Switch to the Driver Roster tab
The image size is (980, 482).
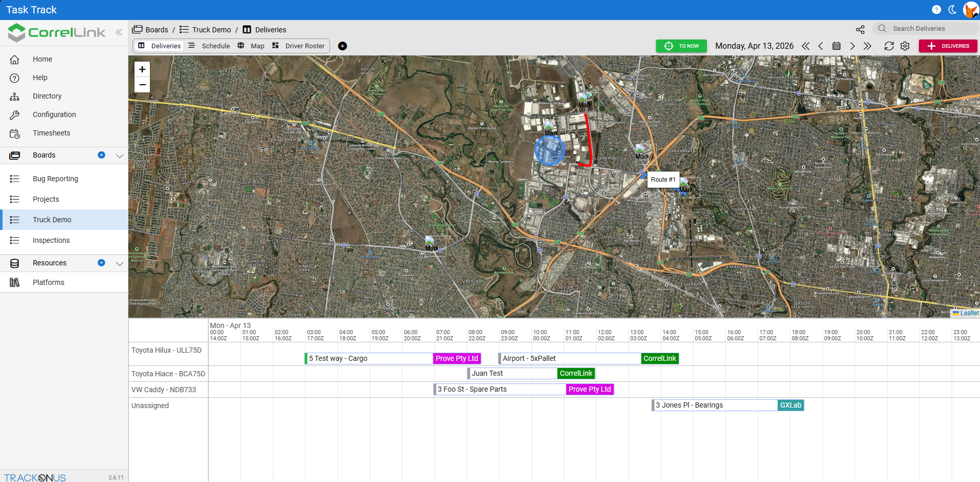[298, 46]
